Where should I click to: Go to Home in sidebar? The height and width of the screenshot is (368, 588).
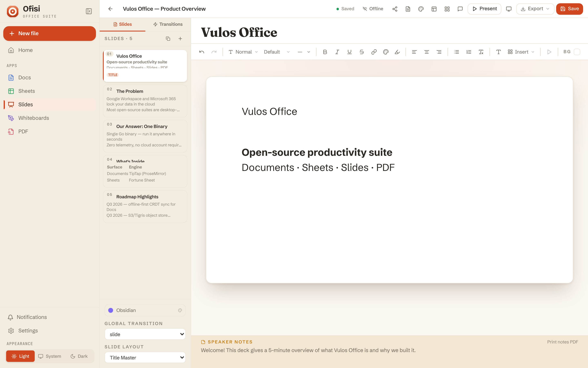coord(50,50)
